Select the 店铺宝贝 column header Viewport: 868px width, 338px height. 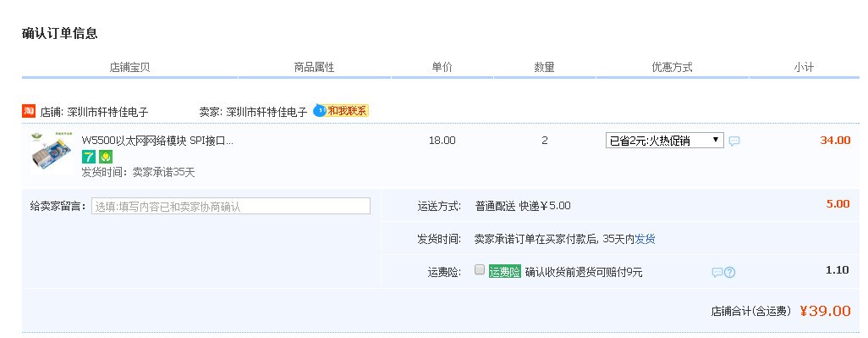coord(130,68)
